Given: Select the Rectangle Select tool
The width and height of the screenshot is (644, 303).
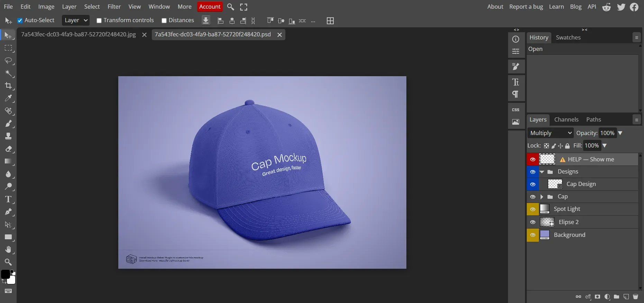Looking at the screenshot, I should pos(8,48).
